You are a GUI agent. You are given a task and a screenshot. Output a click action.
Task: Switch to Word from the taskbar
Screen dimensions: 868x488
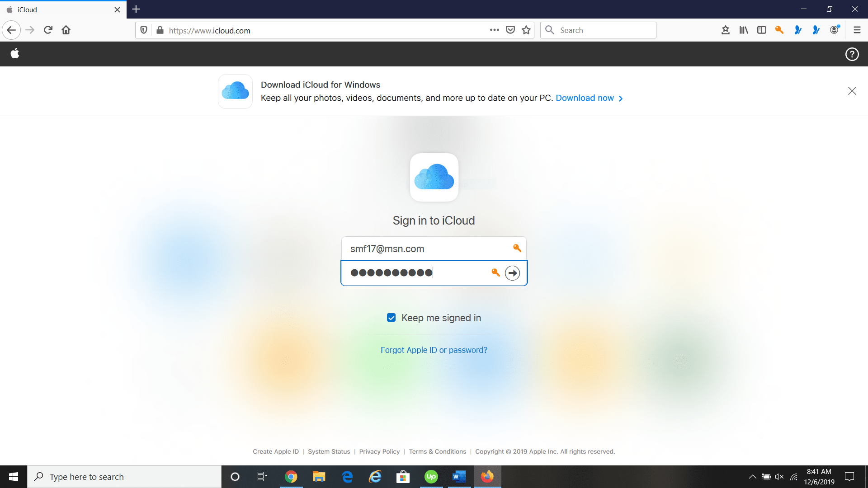tap(459, 477)
